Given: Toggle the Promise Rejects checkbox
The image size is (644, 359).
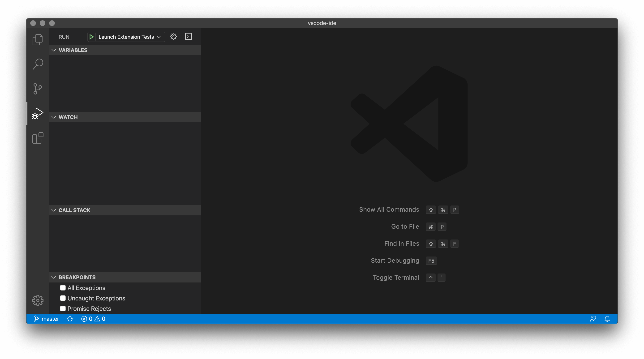Looking at the screenshot, I should pos(63,308).
